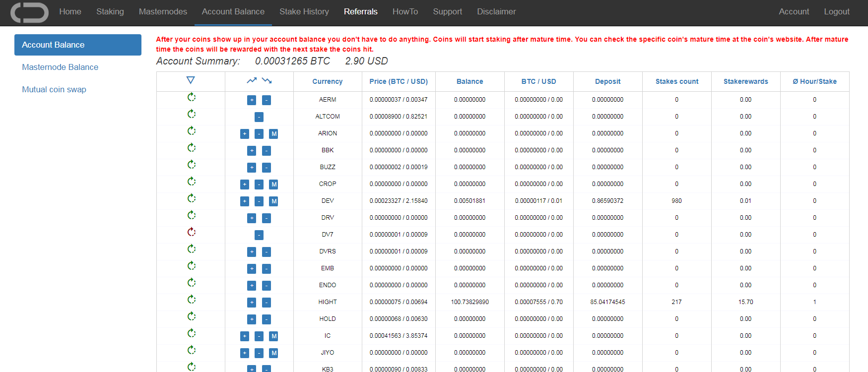Screen dimensions: 868x372
Task: Click the site logo icon
Action: point(29,12)
